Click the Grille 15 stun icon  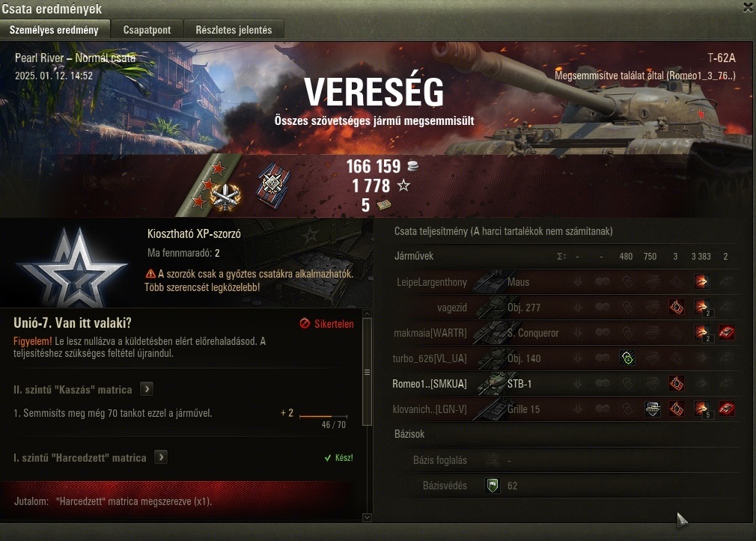653,409
